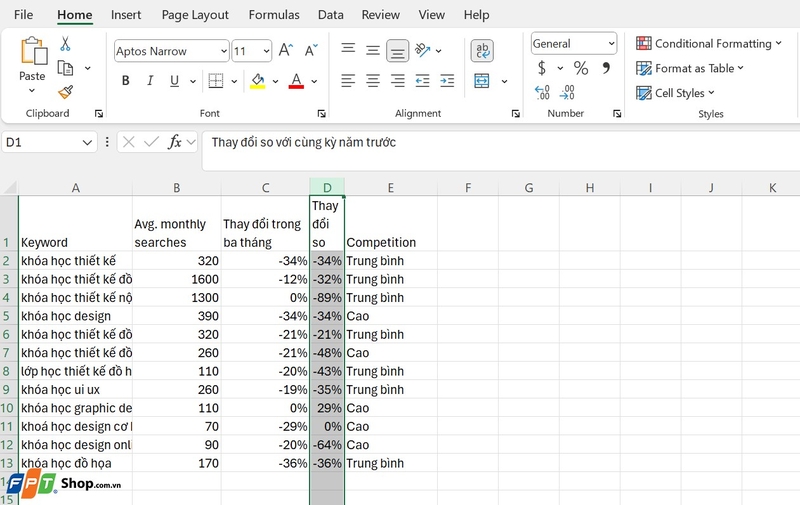800x505 pixels.
Task: Align text left
Action: tap(348, 81)
